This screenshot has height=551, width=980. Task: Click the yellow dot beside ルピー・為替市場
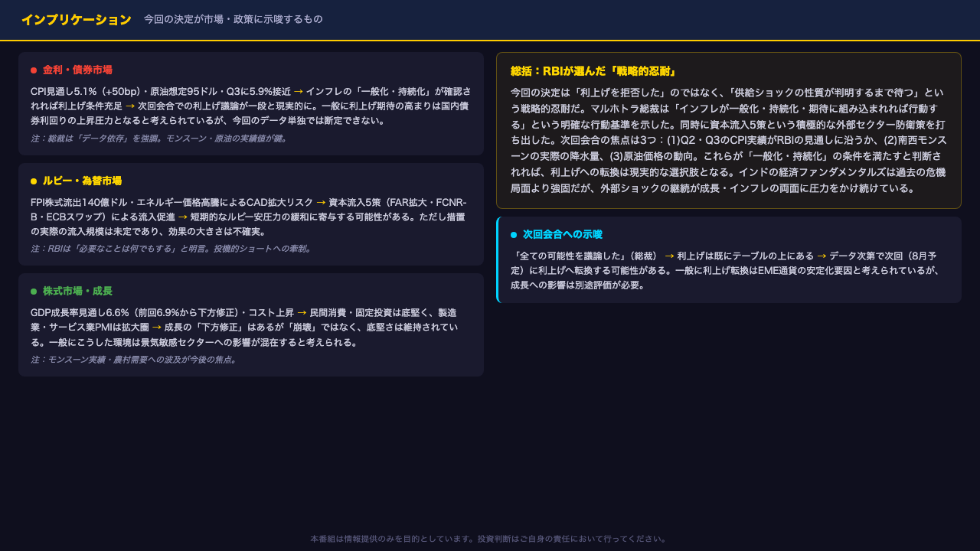point(34,181)
